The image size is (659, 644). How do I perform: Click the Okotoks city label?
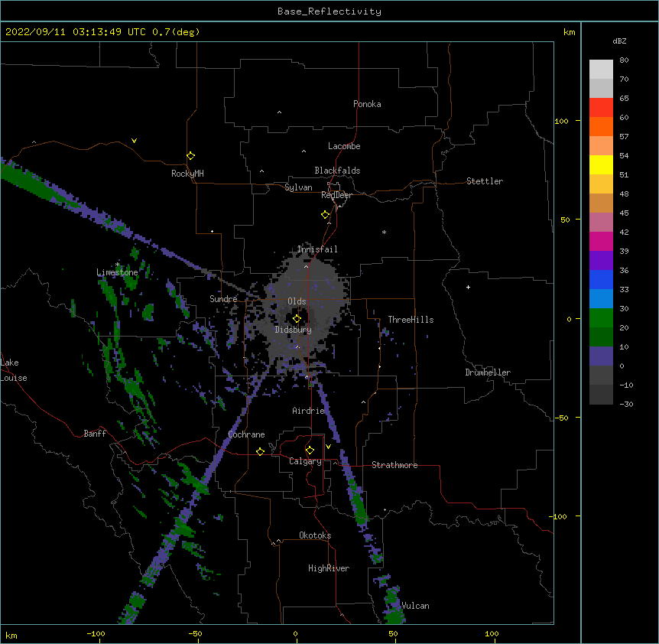tap(315, 535)
